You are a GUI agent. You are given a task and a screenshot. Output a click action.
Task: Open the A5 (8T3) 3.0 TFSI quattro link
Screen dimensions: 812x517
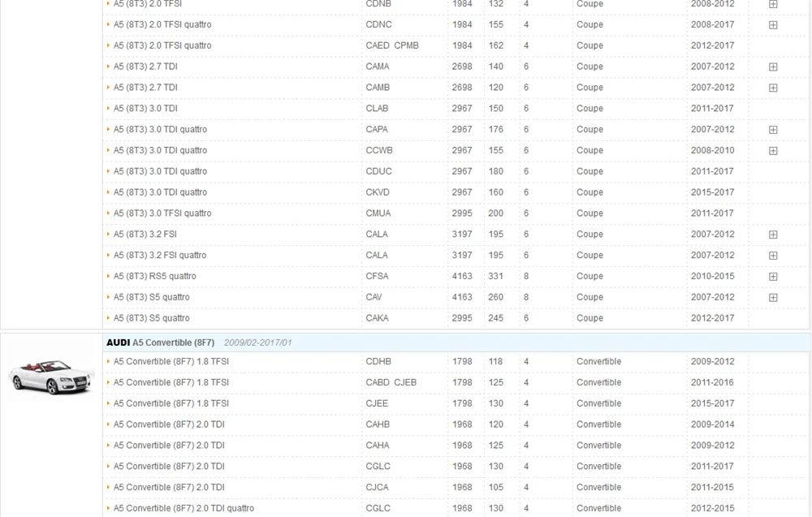tap(162, 213)
